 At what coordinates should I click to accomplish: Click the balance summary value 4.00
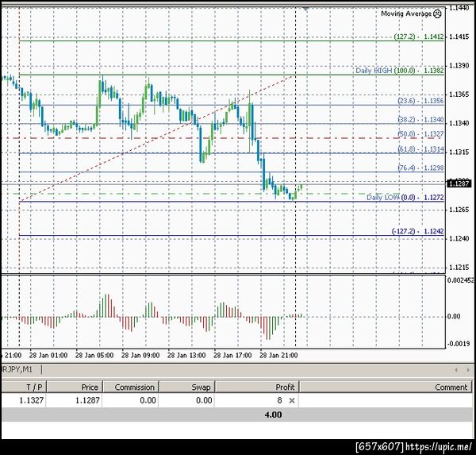click(273, 415)
